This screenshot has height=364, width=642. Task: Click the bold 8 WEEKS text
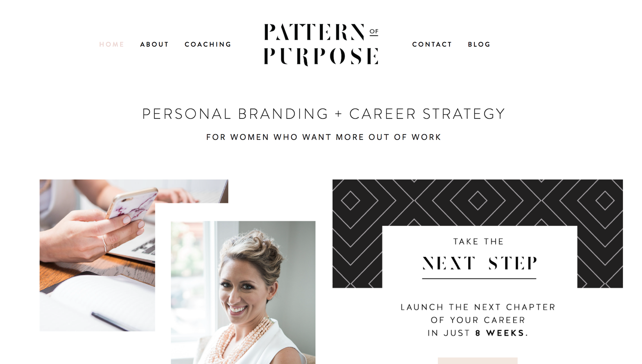coord(502,333)
